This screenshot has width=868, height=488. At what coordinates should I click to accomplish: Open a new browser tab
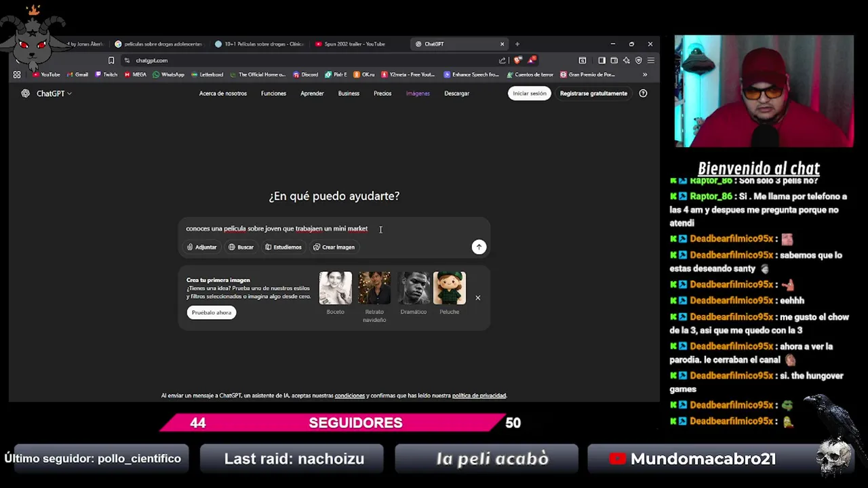(517, 44)
